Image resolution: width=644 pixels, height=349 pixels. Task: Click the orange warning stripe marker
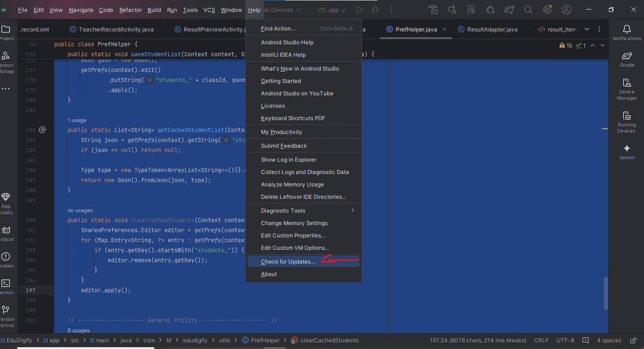coord(604,129)
